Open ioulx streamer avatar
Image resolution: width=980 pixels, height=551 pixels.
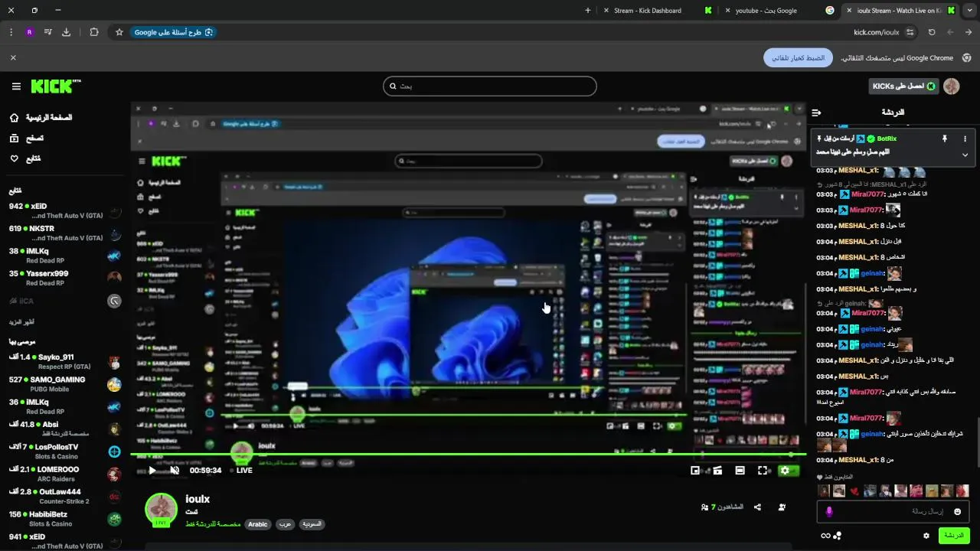pyautogui.click(x=162, y=510)
